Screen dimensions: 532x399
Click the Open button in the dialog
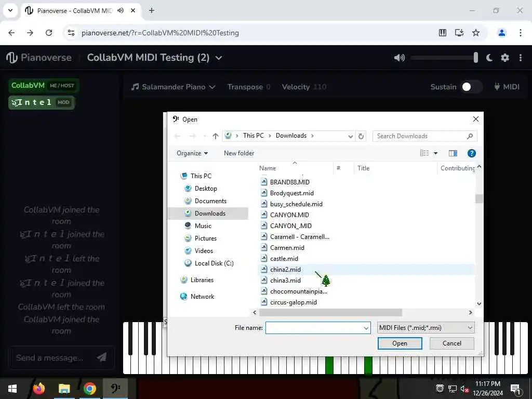coord(400,343)
